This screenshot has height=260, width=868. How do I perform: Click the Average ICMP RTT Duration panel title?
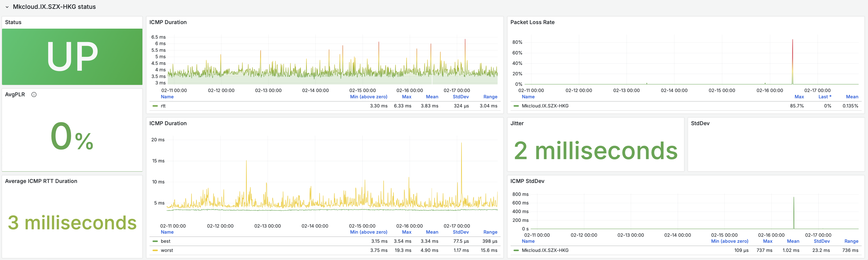point(41,181)
